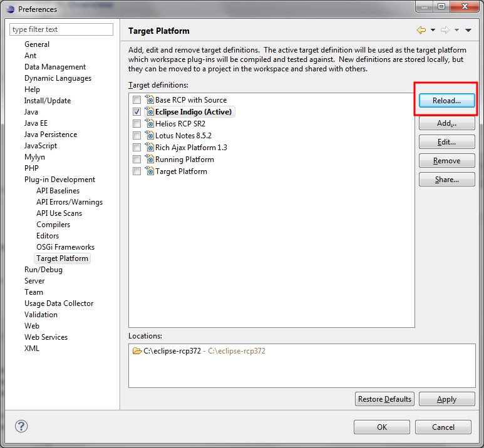Open the Run/Debug preferences category

(43, 270)
